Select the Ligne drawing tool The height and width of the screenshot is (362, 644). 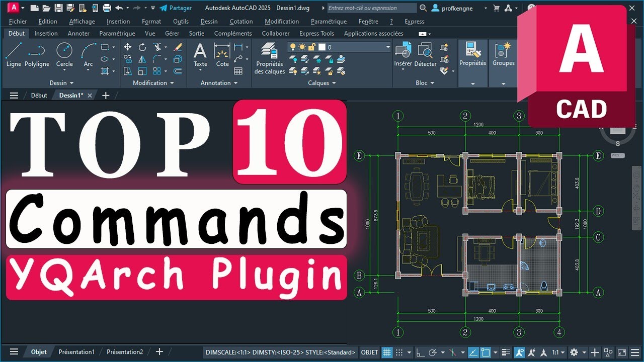pyautogui.click(x=14, y=55)
